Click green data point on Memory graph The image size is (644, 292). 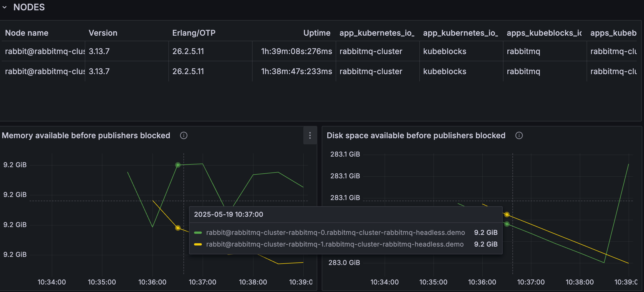[178, 165]
